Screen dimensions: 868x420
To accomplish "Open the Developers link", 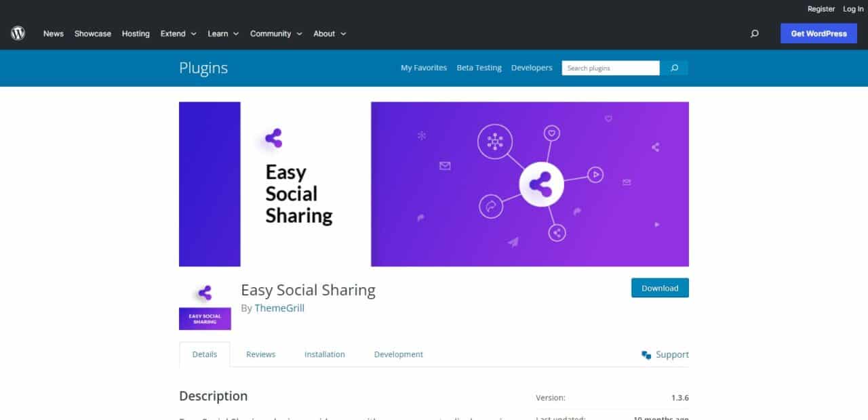I will (532, 68).
